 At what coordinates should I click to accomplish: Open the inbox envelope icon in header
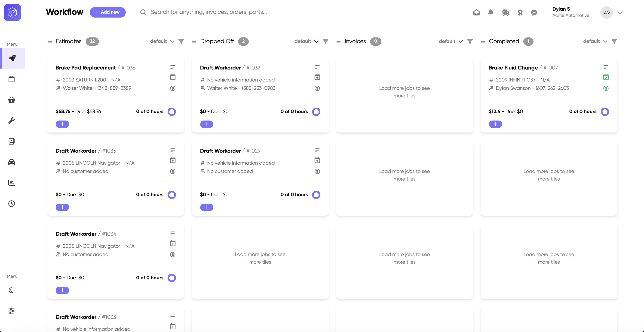click(x=476, y=12)
